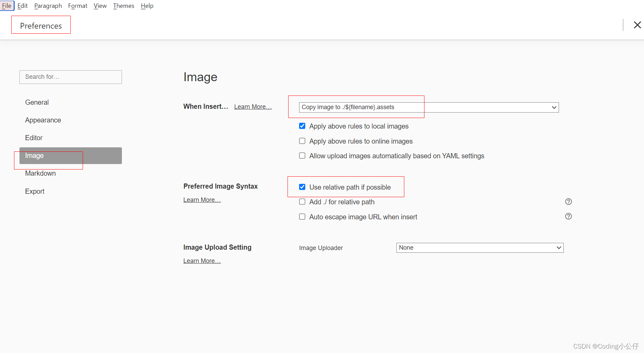Enable Auto escape image URL when insert
644x353 pixels.
[x=302, y=217]
